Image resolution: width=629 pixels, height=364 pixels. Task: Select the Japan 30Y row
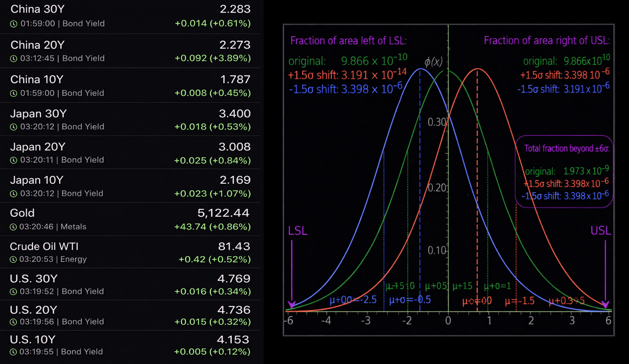pos(130,119)
